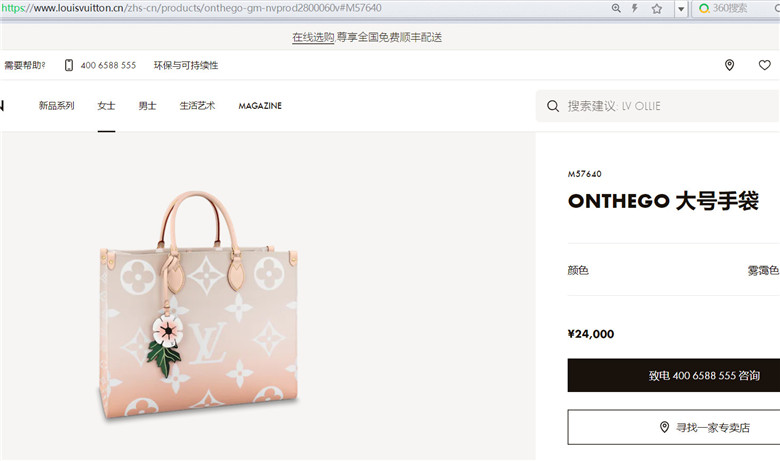Click the lightning speed-mode icon

point(635,8)
